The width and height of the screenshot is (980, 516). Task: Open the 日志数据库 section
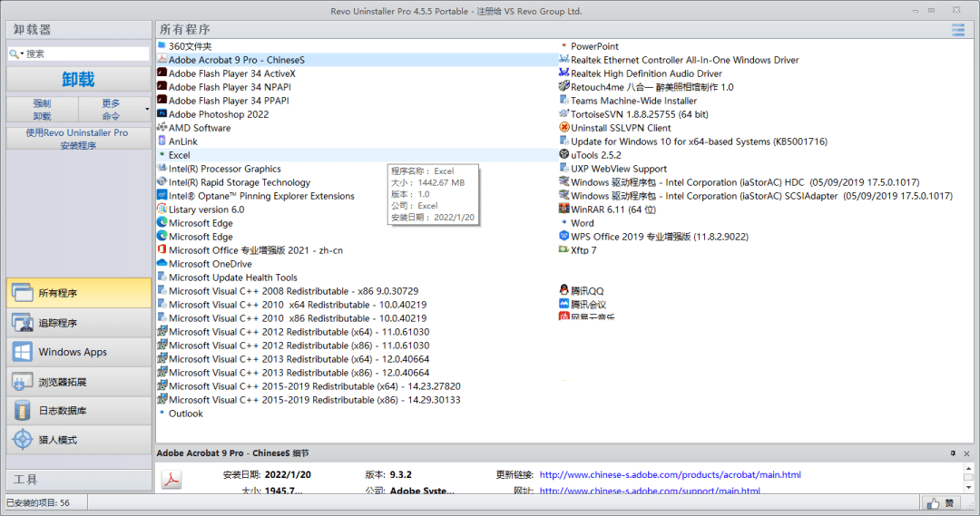click(79, 411)
